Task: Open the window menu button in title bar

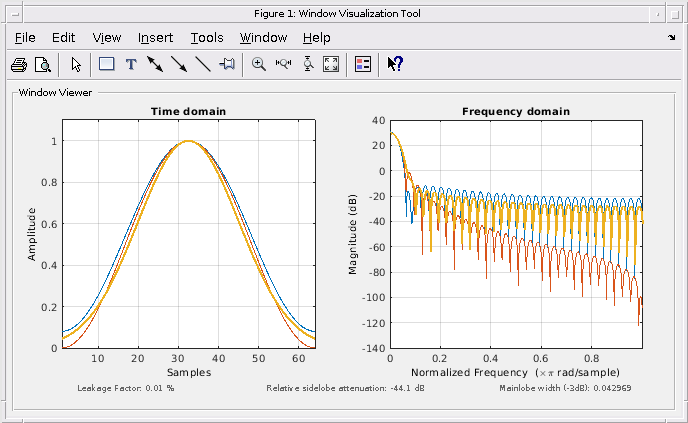Action: click(15, 14)
